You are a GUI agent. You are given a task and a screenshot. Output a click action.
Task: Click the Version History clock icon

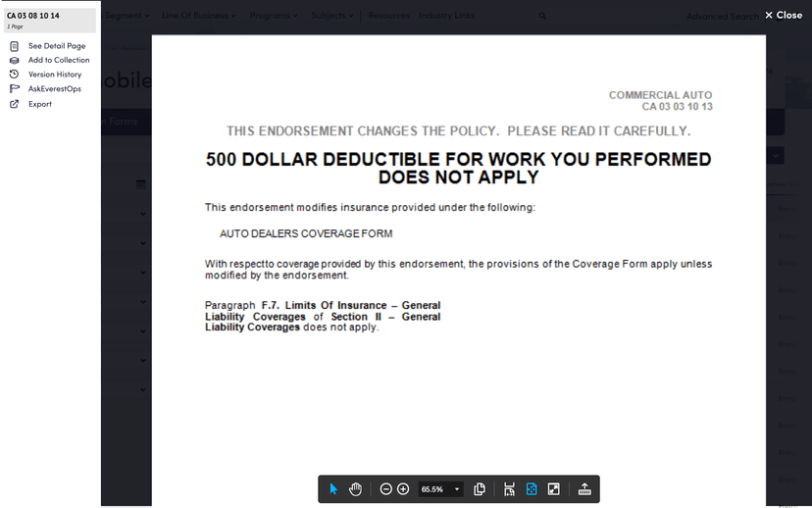click(15, 75)
